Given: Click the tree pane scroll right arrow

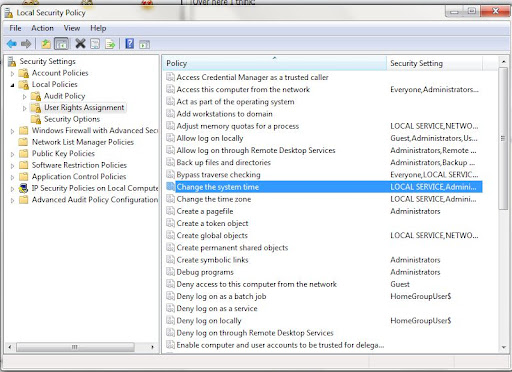Looking at the screenshot, I should tap(152, 347).
